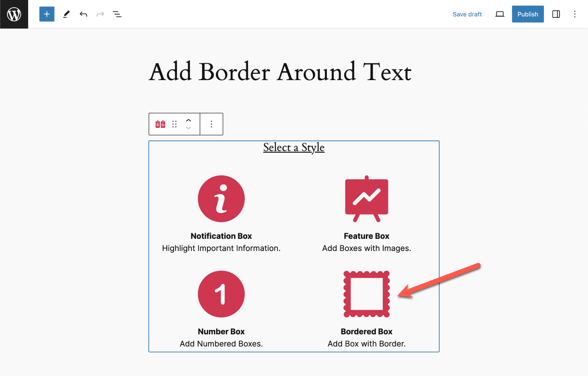
Task: Click the undo arrow icon
Action: 83,14
